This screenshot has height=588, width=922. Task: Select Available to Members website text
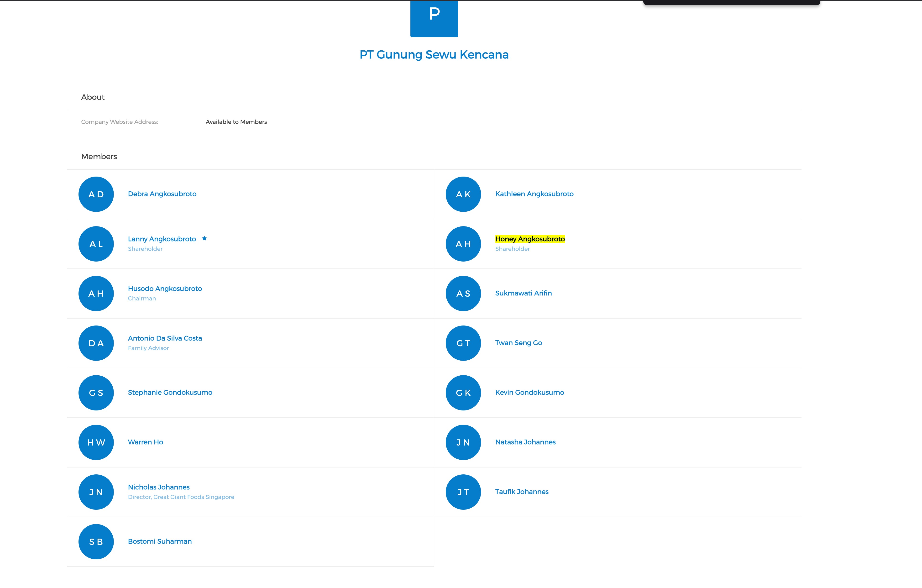click(x=236, y=122)
